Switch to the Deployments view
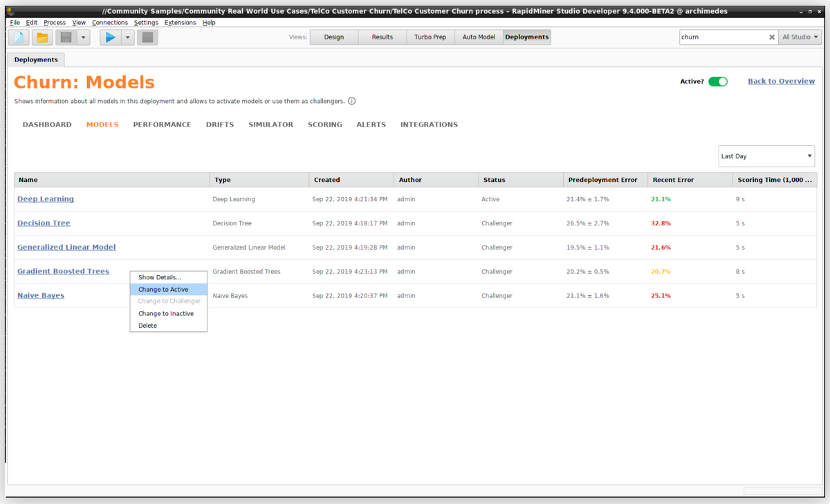830x504 pixels. pyautogui.click(x=527, y=37)
